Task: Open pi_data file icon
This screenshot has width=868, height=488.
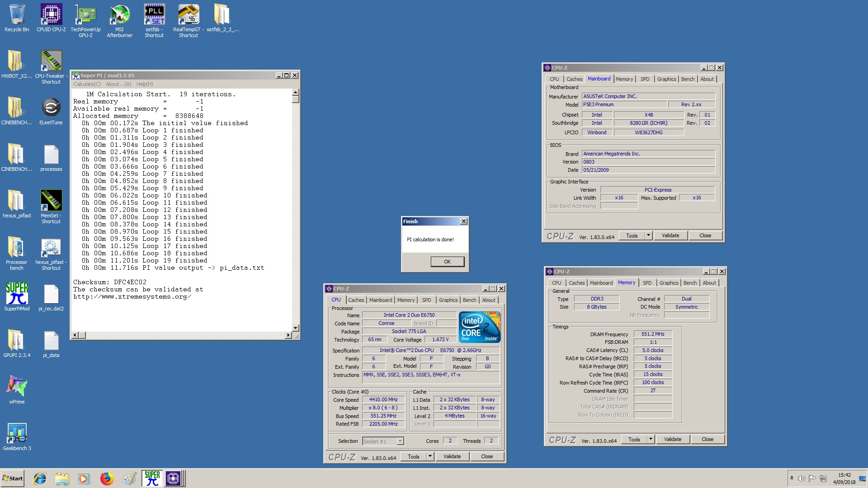Action: [51, 343]
